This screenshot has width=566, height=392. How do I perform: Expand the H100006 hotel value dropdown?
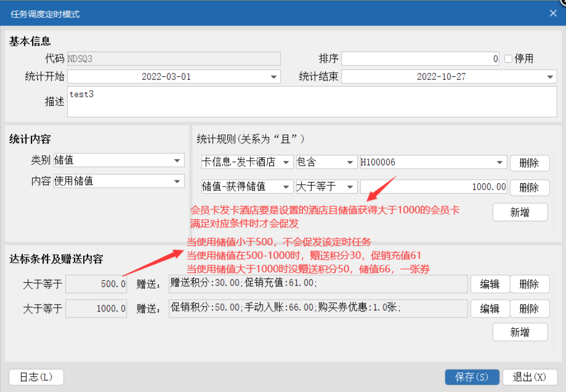(500, 163)
